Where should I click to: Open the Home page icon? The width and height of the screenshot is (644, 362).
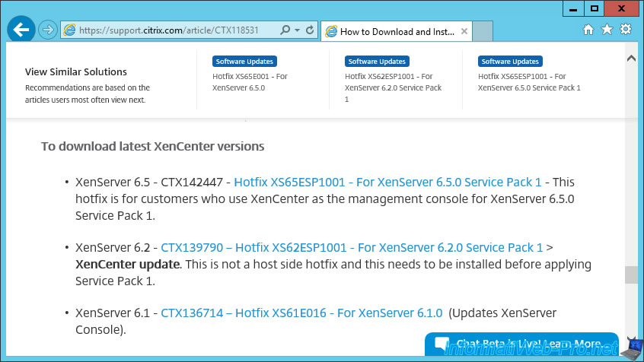pos(588,30)
